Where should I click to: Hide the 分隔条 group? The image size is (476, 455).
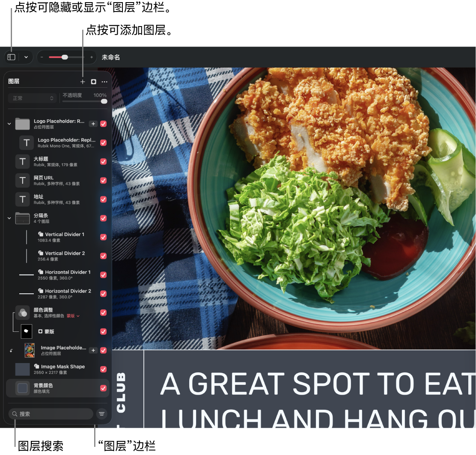(104, 218)
